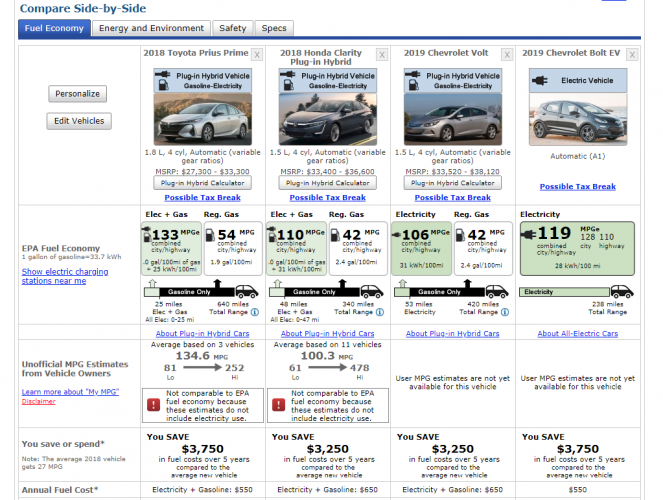This screenshot has width=663, height=500.
Task: Click Possible Tax Break link under Bolt EV
Action: 577,187
